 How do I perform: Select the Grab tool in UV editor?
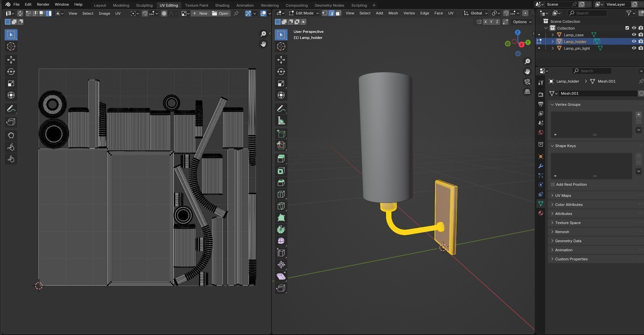point(11,135)
